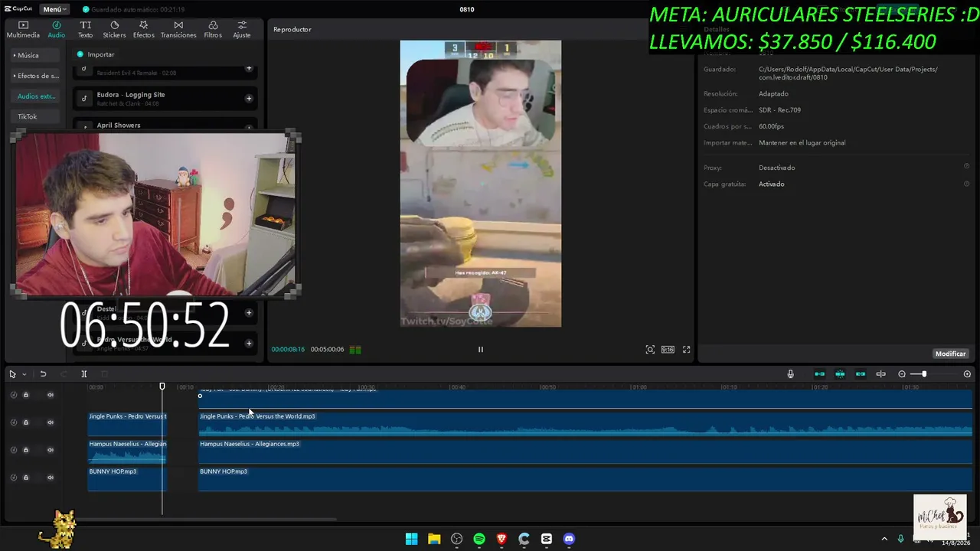Split the clip at the playhead

pyautogui.click(x=84, y=374)
